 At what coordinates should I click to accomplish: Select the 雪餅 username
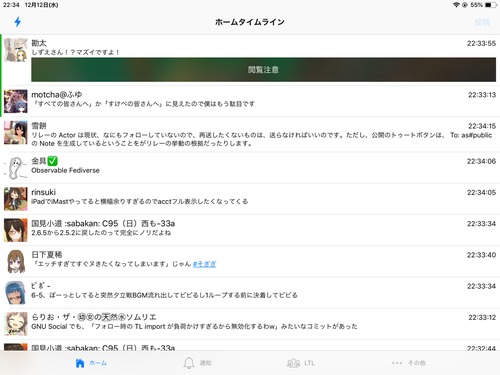[x=39, y=126]
